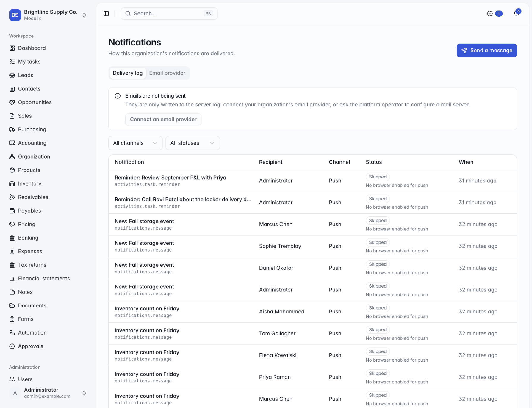Open Receivables in sidebar
This screenshot has width=532, height=408.
point(48,197)
